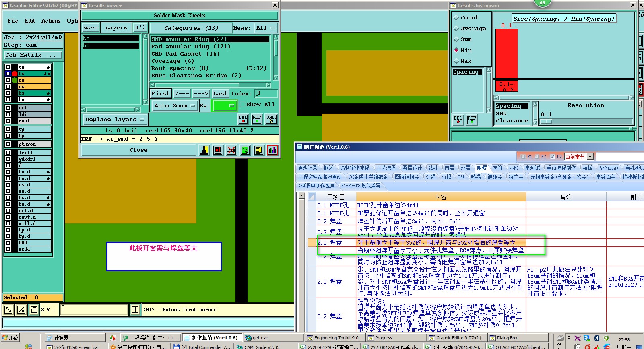The image size is (644, 349).
Task: Open the Actions menu
Action: click(x=51, y=21)
